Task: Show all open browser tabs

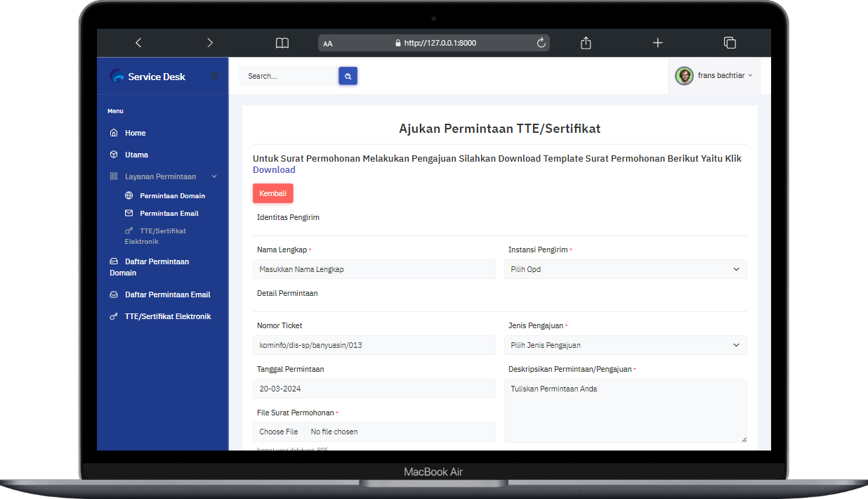Action: point(730,43)
